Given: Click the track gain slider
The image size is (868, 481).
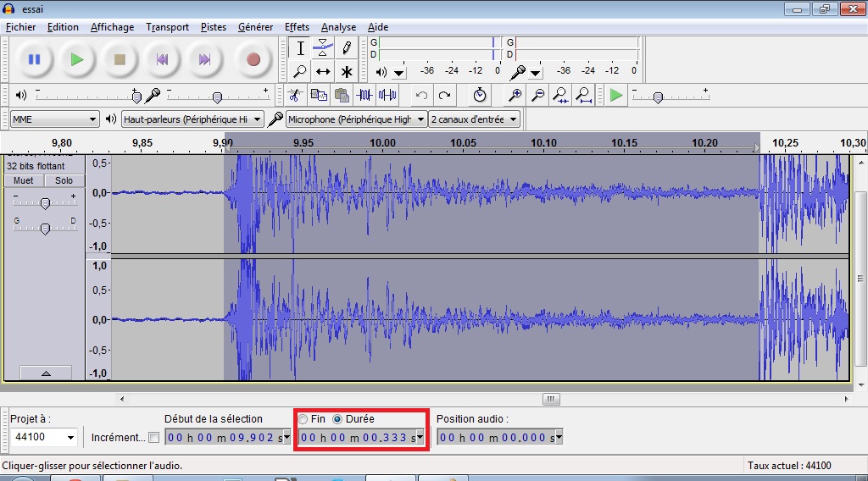Looking at the screenshot, I should pyautogui.click(x=46, y=203).
